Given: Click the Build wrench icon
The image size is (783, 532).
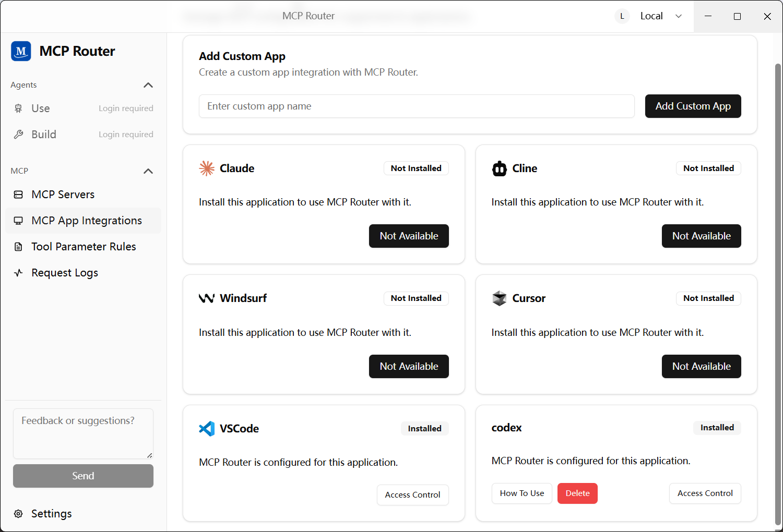Looking at the screenshot, I should pos(18,135).
